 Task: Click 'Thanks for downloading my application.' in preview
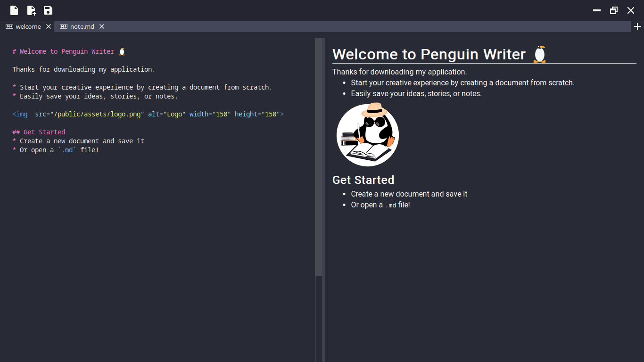400,72
